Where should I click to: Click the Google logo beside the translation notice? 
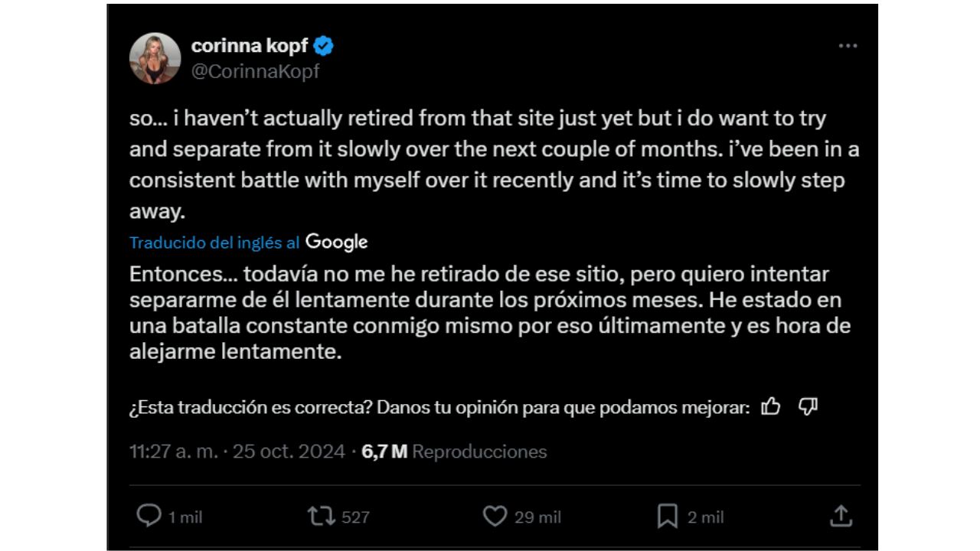[335, 242]
